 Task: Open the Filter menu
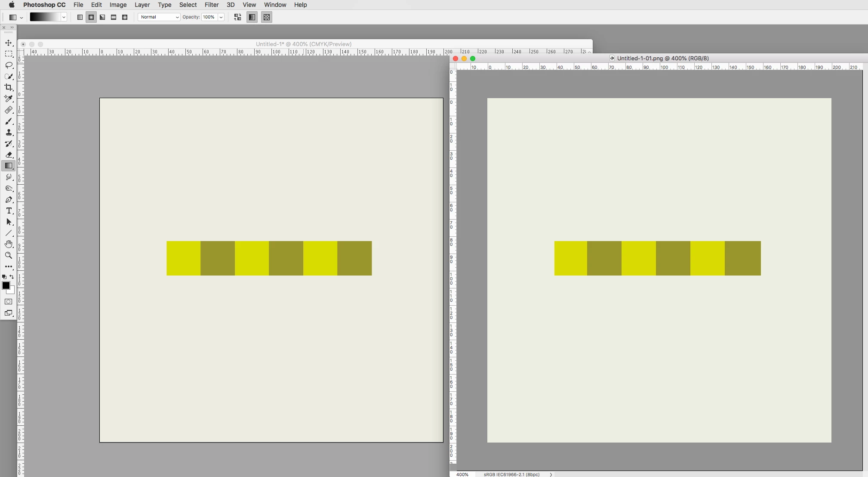[x=211, y=5]
